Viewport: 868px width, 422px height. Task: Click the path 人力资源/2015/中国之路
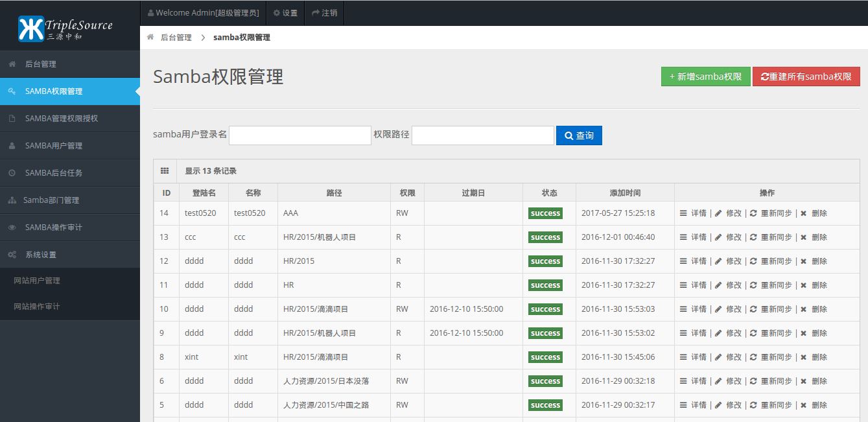click(x=326, y=405)
